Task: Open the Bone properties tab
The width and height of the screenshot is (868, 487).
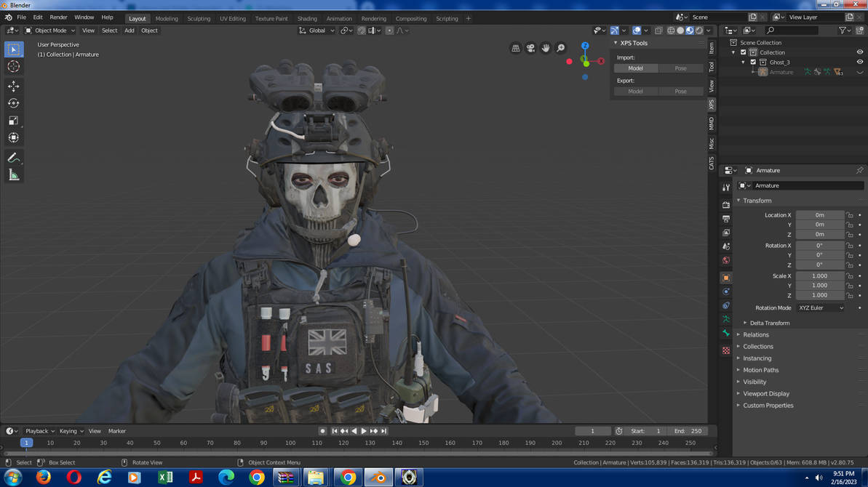Action: [x=725, y=333]
